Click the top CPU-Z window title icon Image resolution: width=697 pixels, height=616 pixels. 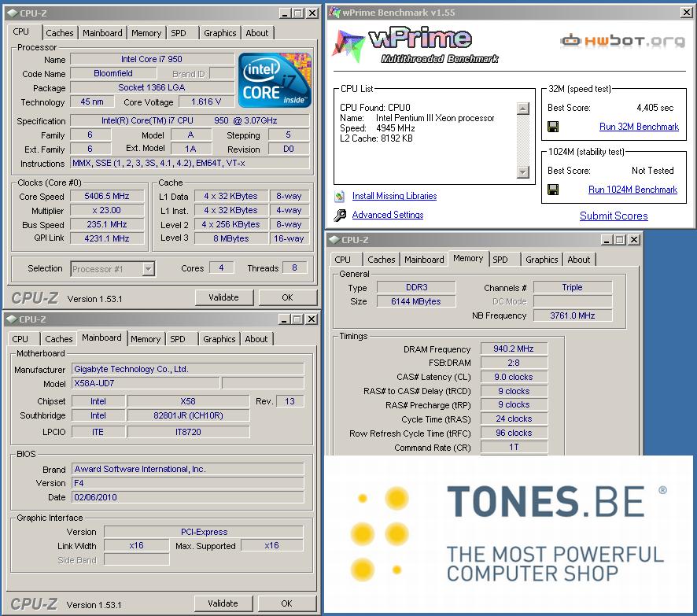click(12, 13)
